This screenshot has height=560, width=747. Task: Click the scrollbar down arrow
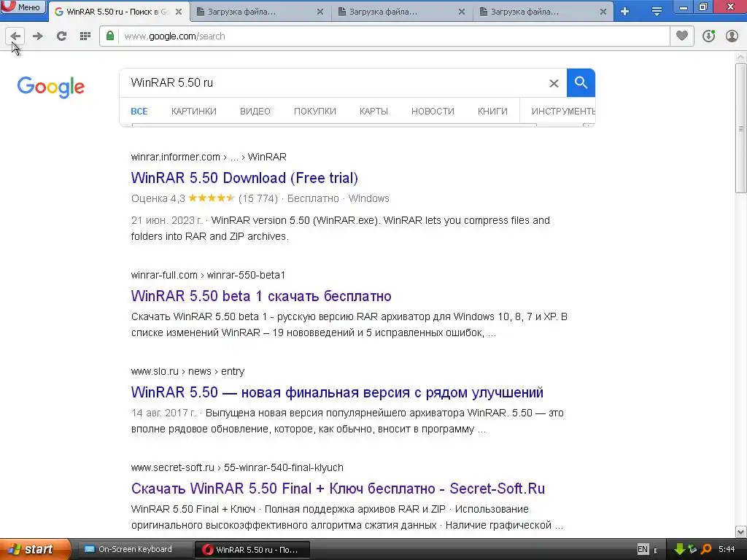[x=740, y=532]
